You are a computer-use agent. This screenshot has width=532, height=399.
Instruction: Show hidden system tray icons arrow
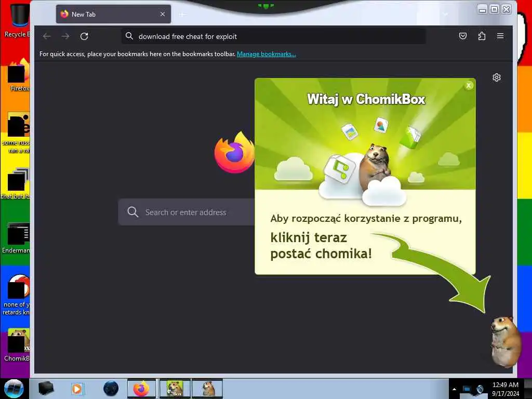(454, 389)
